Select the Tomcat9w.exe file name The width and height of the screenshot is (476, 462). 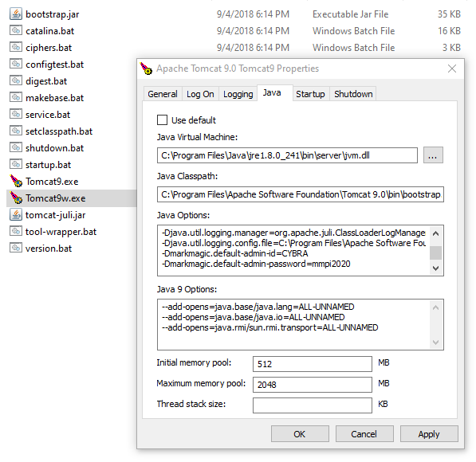click(56, 198)
